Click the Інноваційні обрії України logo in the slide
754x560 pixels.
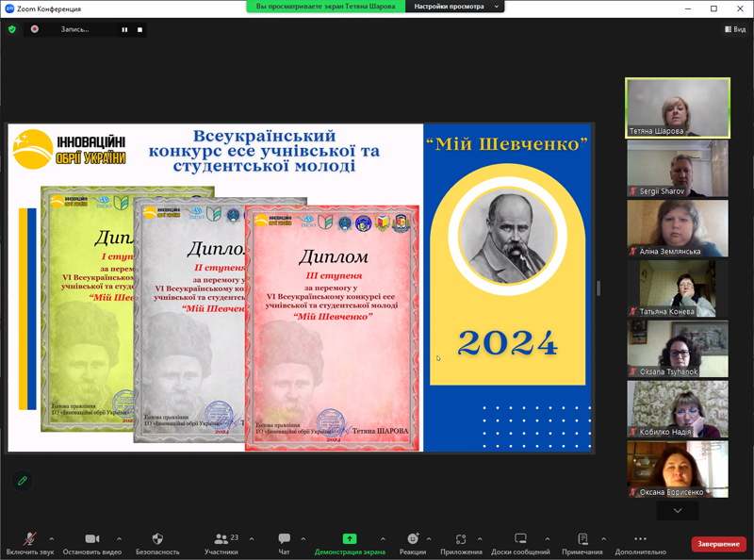pos(70,149)
